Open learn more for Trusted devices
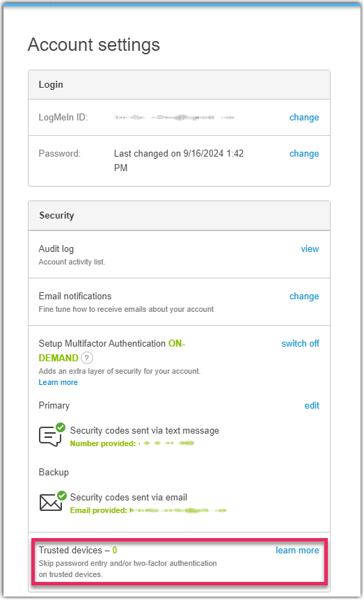This screenshot has width=364, height=600. pos(297,551)
